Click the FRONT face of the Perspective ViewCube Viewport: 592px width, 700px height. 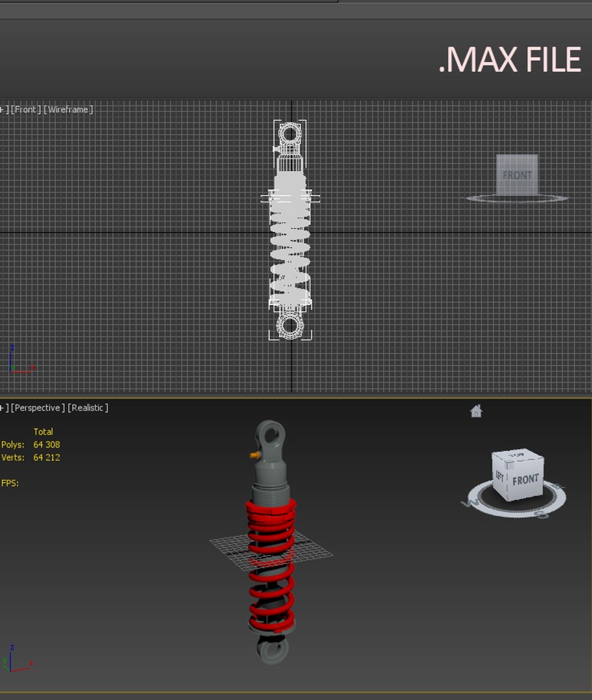click(525, 480)
